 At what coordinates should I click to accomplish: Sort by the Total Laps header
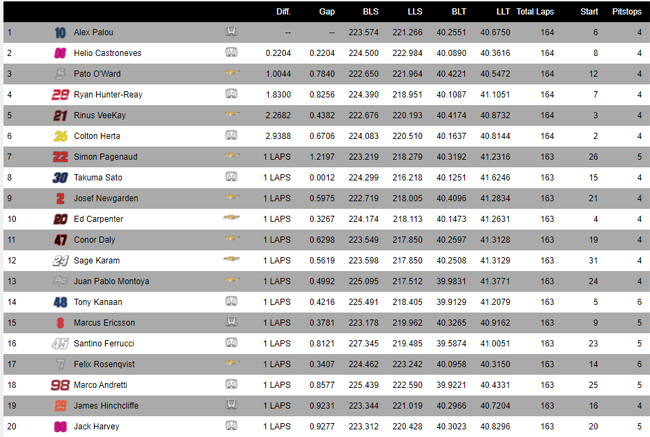[535, 12]
